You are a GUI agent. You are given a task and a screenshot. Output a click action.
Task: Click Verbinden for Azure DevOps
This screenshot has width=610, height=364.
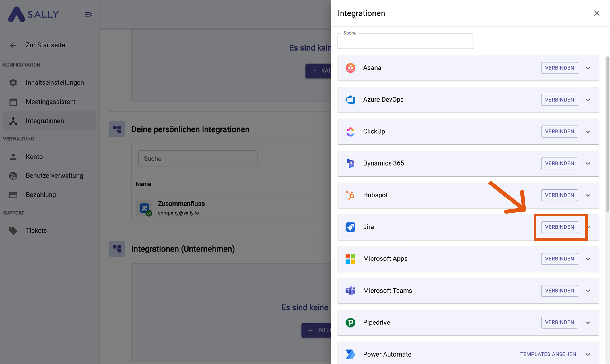[559, 100]
